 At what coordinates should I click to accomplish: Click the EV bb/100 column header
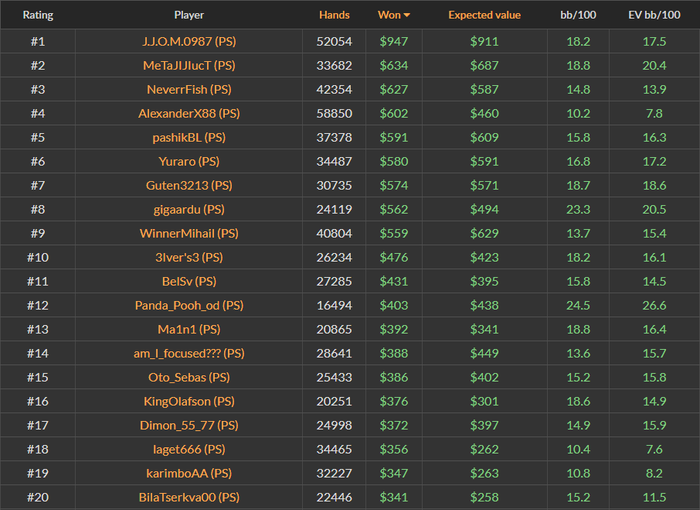point(654,15)
